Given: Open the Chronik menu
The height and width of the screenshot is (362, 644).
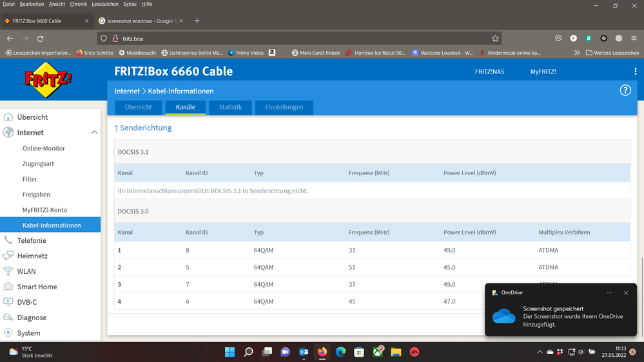Looking at the screenshot, I should coord(78,4).
